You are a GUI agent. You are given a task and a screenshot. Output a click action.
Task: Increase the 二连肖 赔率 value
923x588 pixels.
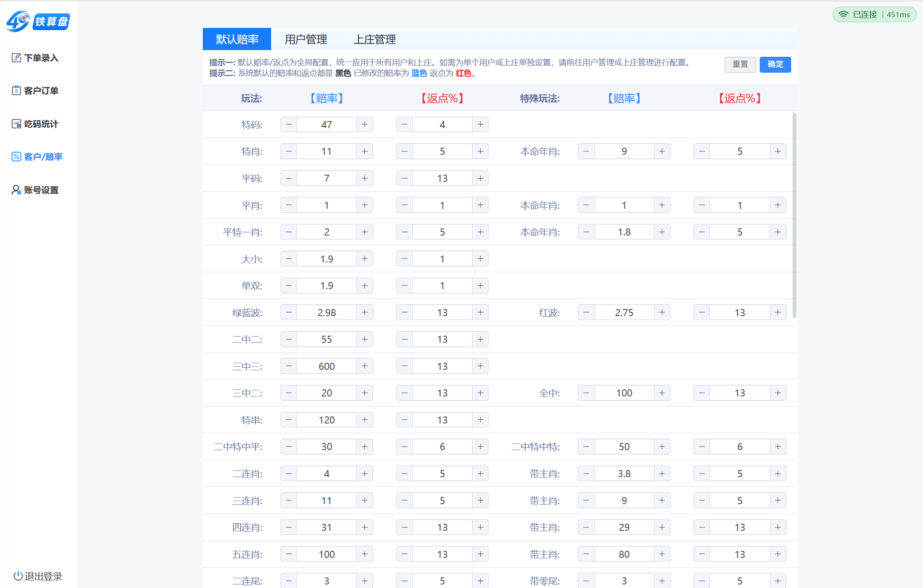tap(365, 474)
